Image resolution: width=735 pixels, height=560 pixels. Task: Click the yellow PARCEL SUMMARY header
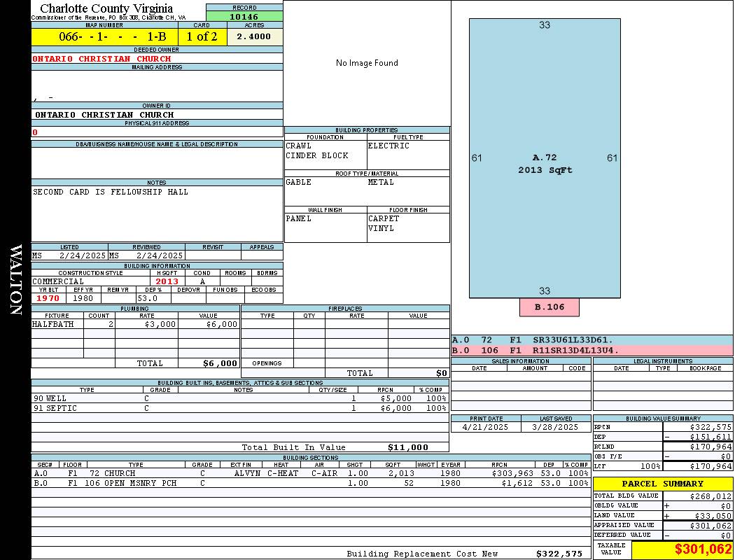click(x=662, y=484)
